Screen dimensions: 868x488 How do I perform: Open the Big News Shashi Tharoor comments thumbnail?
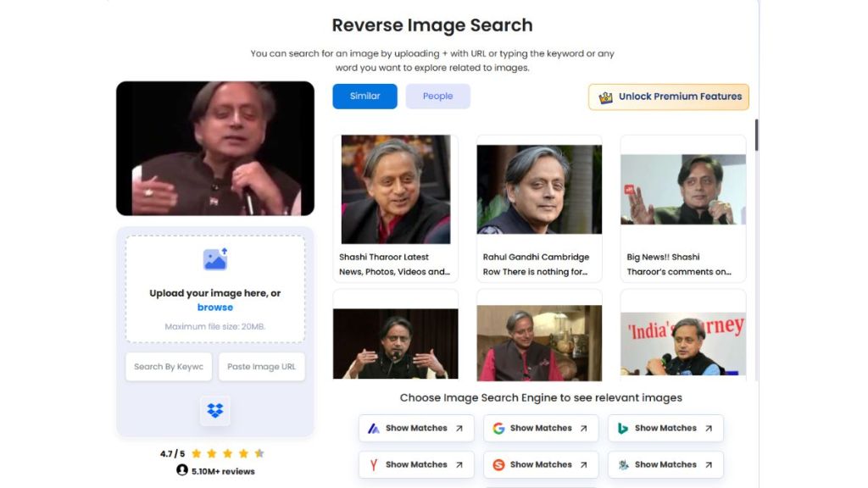pos(682,188)
